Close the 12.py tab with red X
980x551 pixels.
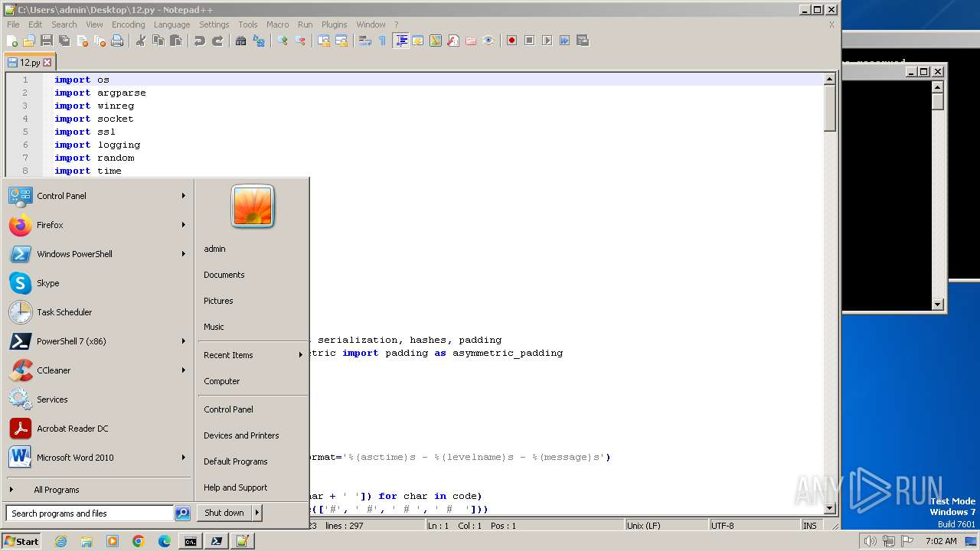point(47,63)
